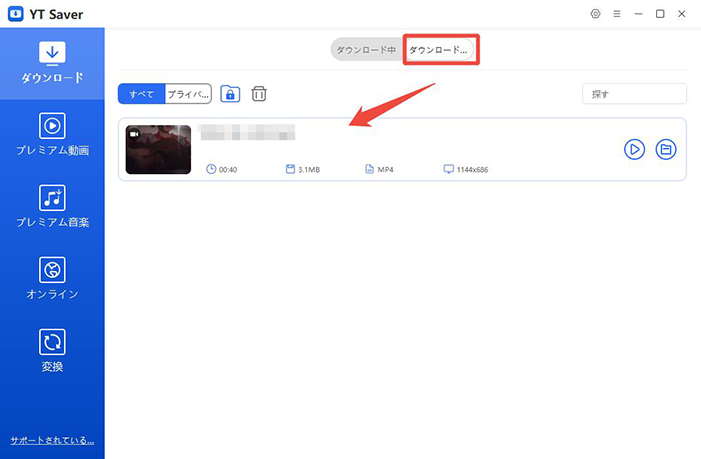This screenshot has width=701, height=459.
Task: Open プレミアム動画 in the sidebar
Action: [52, 134]
